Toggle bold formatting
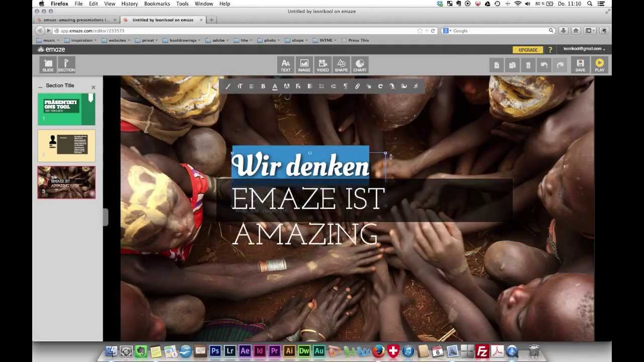The width and height of the screenshot is (644, 362). [263, 86]
